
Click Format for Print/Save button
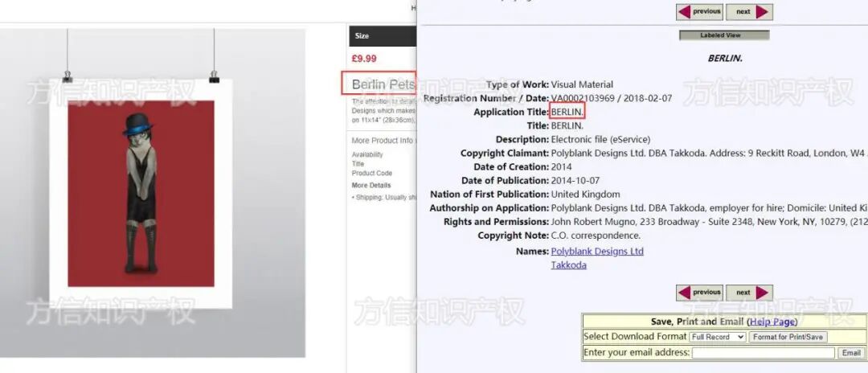coord(788,337)
